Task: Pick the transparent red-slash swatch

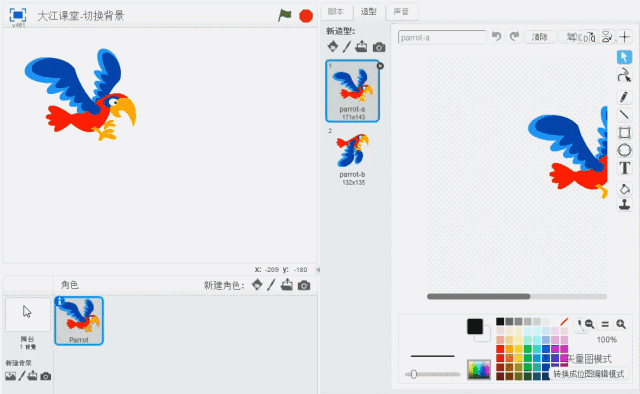Action: coord(564,322)
